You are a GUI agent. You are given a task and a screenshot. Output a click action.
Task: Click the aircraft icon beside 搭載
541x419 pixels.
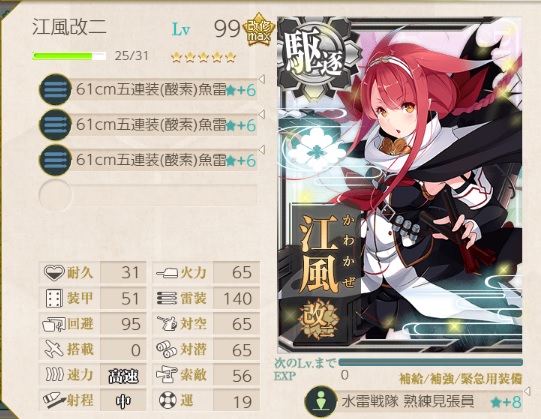[x=54, y=349]
